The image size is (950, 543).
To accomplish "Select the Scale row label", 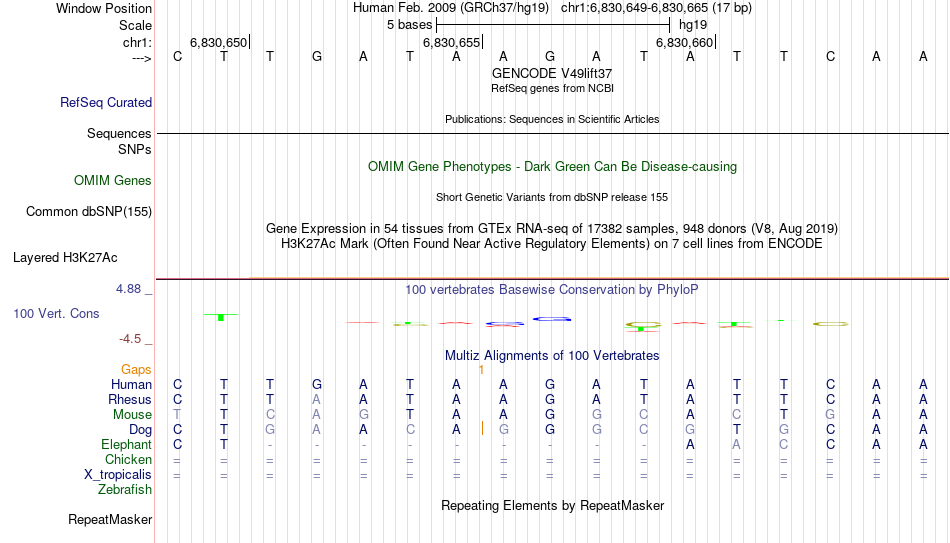I will tap(135, 25).
